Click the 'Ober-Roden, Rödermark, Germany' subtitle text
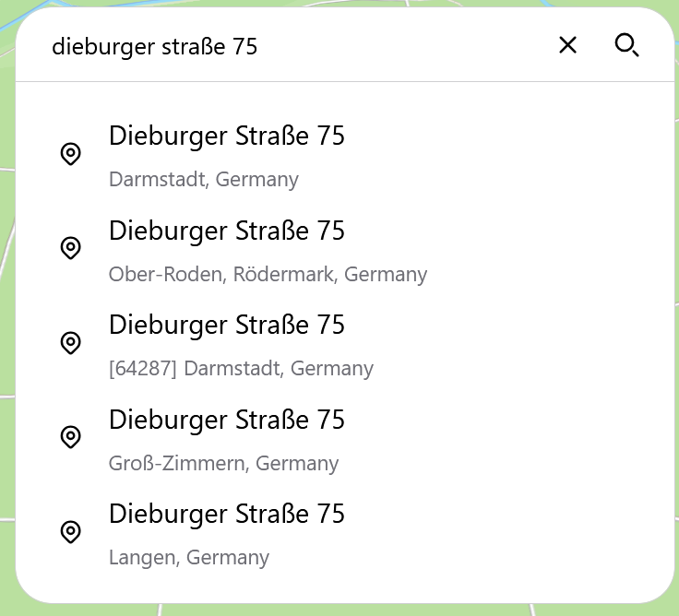 (268, 274)
